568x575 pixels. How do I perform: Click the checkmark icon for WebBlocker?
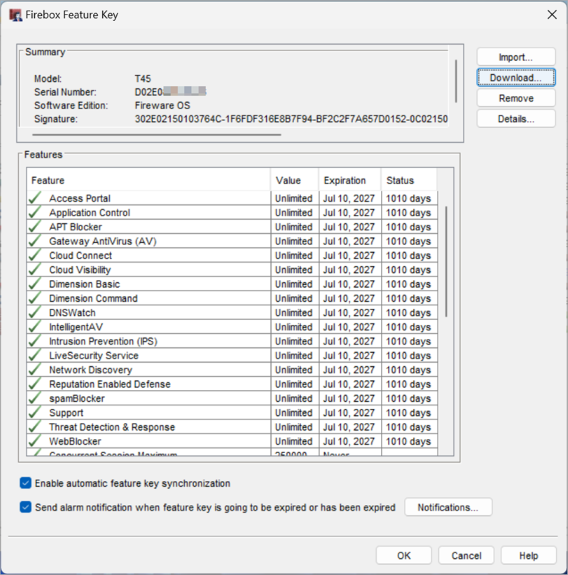click(x=35, y=441)
